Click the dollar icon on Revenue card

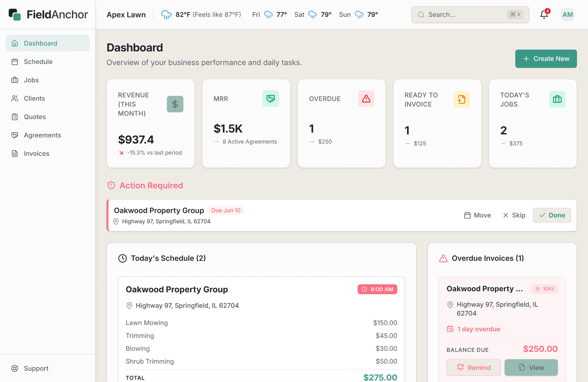[175, 104]
